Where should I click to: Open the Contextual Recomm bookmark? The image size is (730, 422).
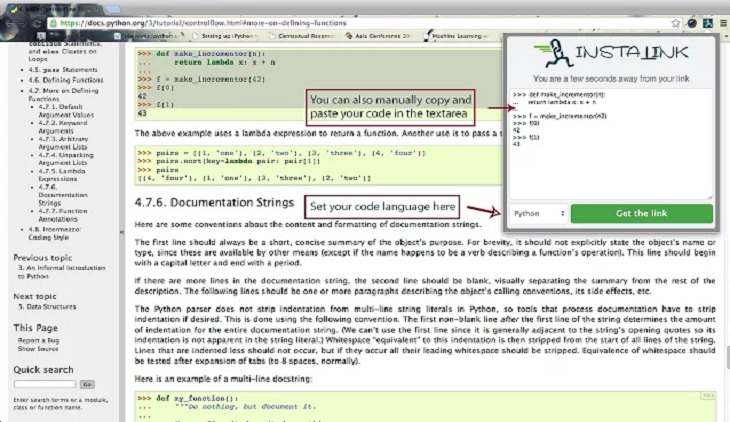[302, 36]
